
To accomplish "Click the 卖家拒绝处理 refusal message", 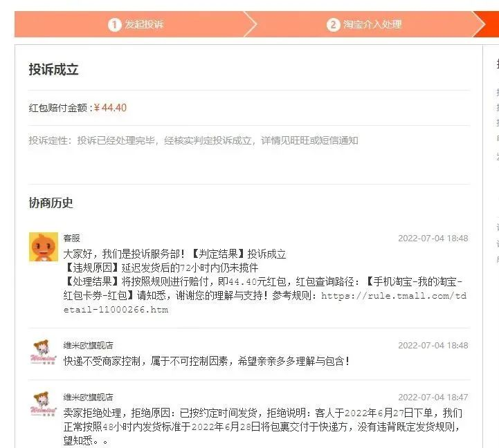I will coord(262,427).
